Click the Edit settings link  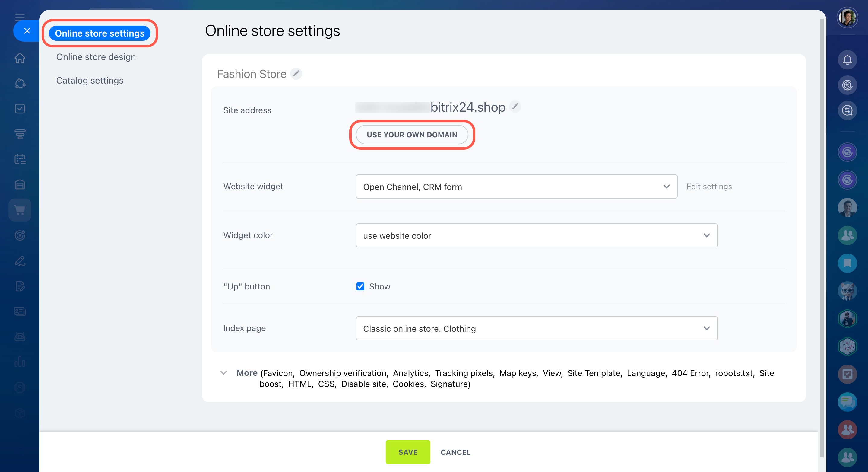709,187
